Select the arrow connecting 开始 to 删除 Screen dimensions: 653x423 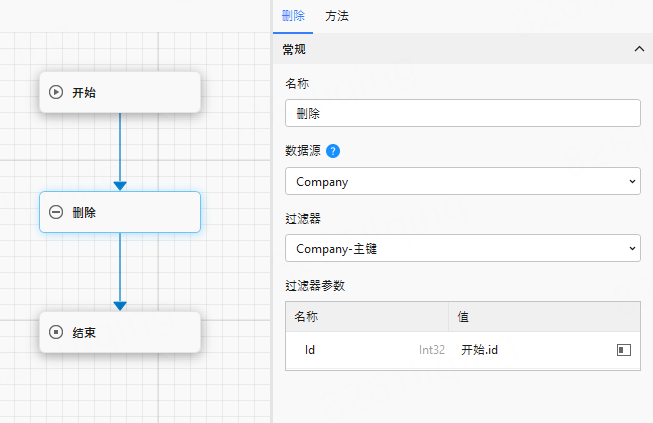120,148
